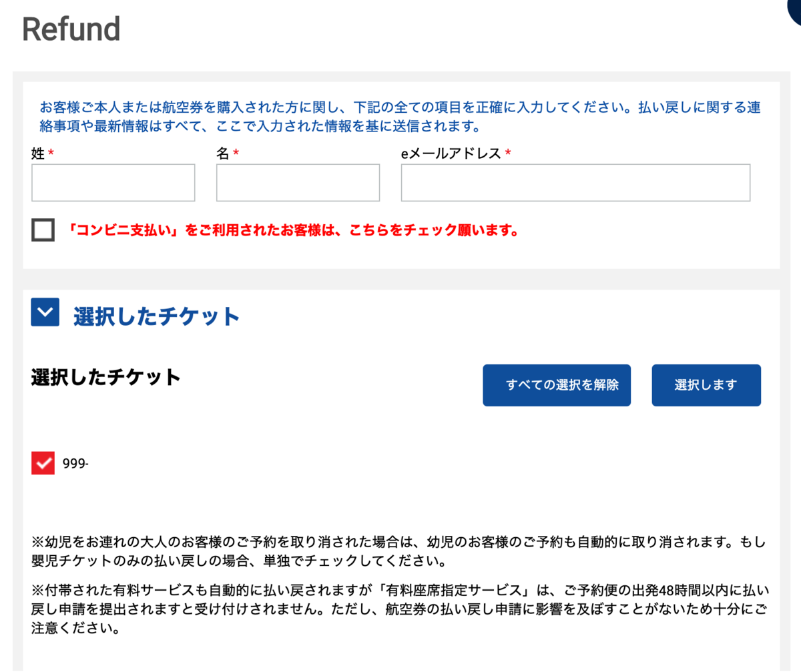The image size is (801, 672).
Task: Focus the 姓 (last name) input field
Action: (x=113, y=183)
